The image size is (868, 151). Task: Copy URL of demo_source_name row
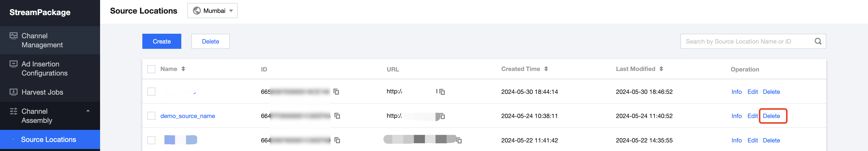click(x=443, y=116)
